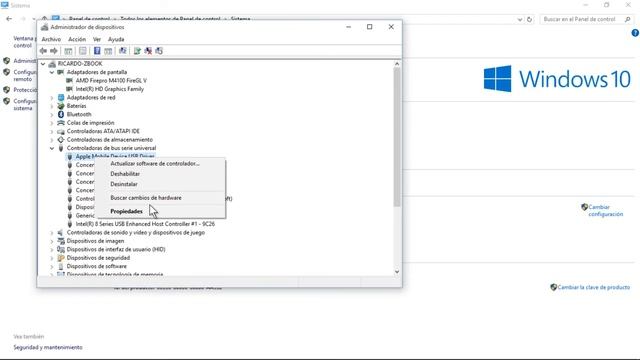
Task: Expand the Controladoras ATA/ATAPI IDE node
Action: [x=52, y=131]
